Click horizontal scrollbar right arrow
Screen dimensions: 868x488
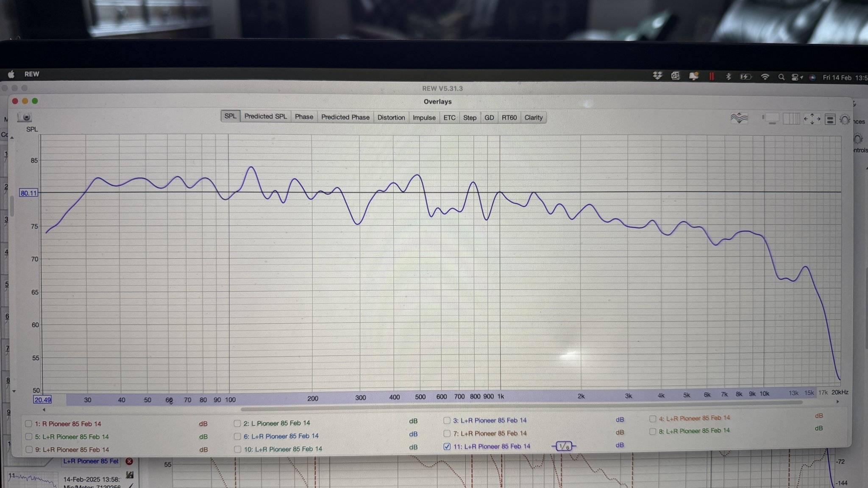coord(837,402)
